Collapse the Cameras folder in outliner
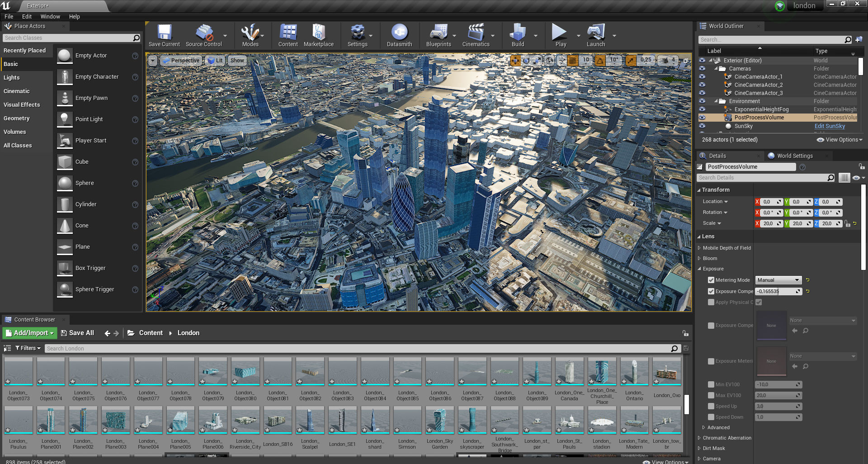The height and width of the screenshot is (464, 868). [x=716, y=69]
